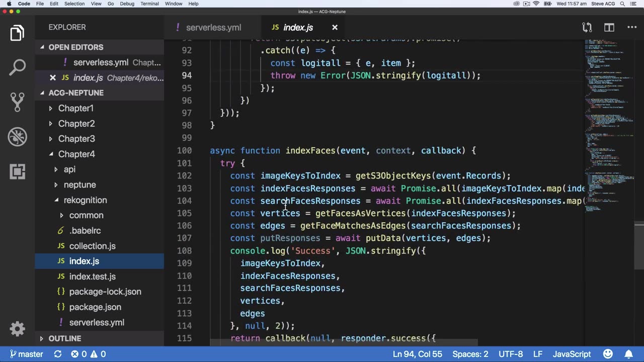
Task: Click the feedback smiley icon
Action: tap(608, 354)
